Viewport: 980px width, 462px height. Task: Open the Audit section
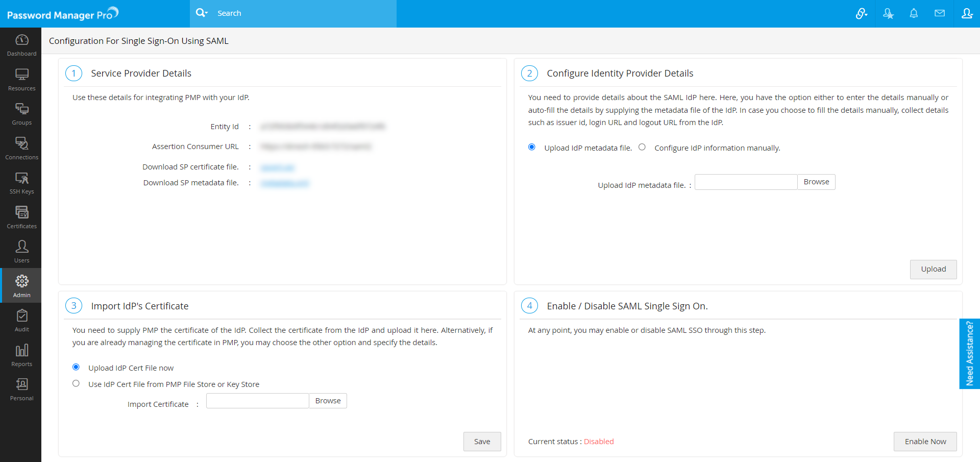21,321
